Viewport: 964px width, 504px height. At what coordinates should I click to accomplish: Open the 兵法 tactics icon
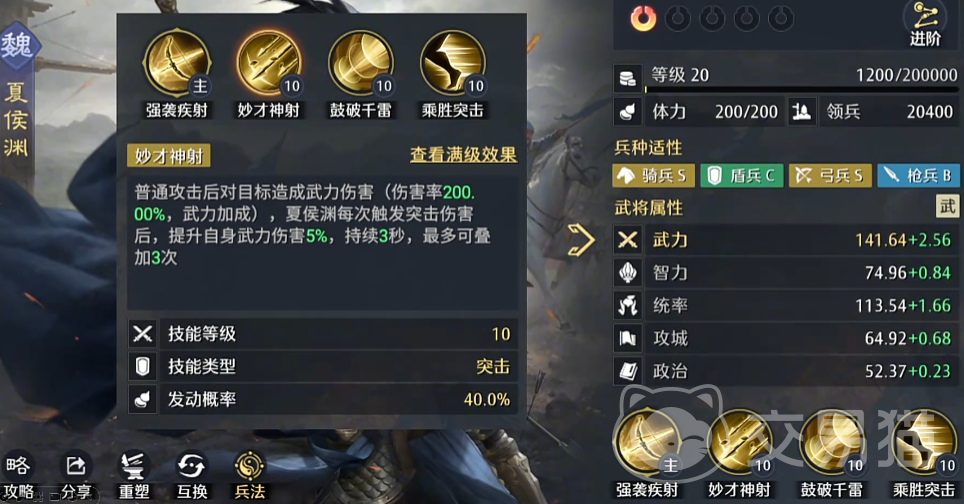point(250,475)
